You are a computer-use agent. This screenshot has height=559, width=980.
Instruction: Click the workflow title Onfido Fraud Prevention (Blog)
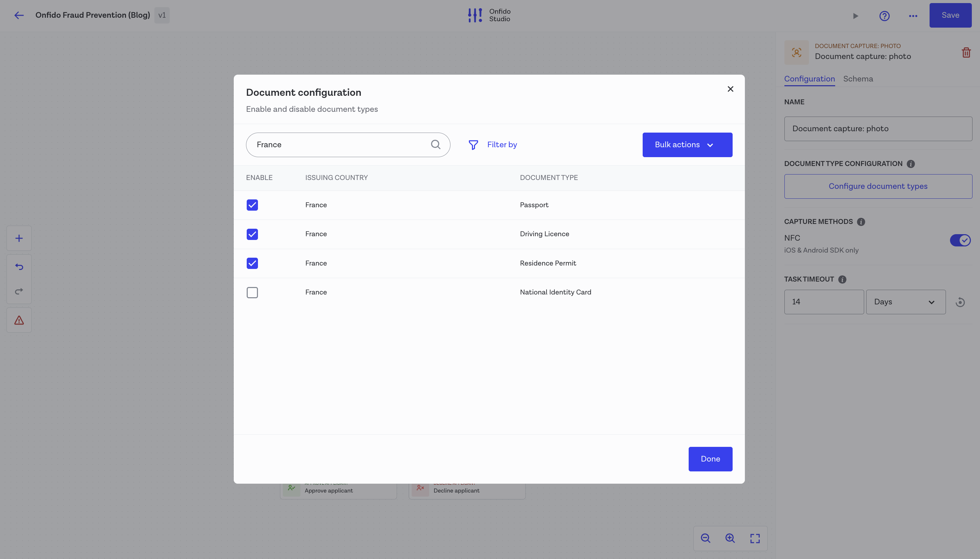pos(92,15)
